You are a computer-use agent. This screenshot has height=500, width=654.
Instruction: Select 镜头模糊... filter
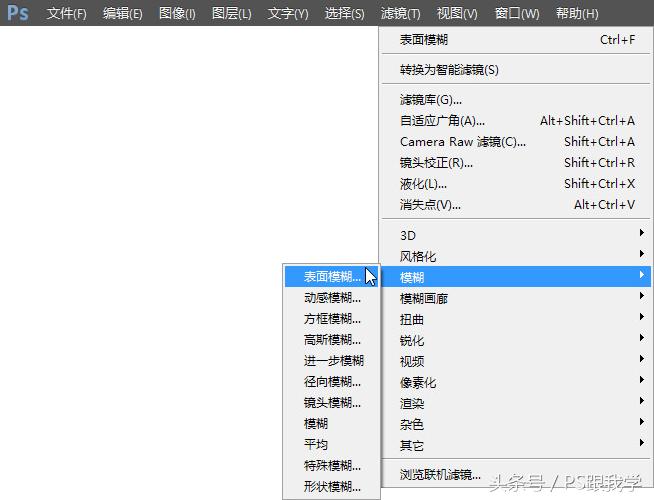(332, 402)
